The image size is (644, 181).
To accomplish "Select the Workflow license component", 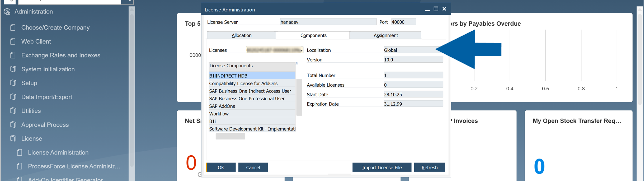I will (252, 114).
